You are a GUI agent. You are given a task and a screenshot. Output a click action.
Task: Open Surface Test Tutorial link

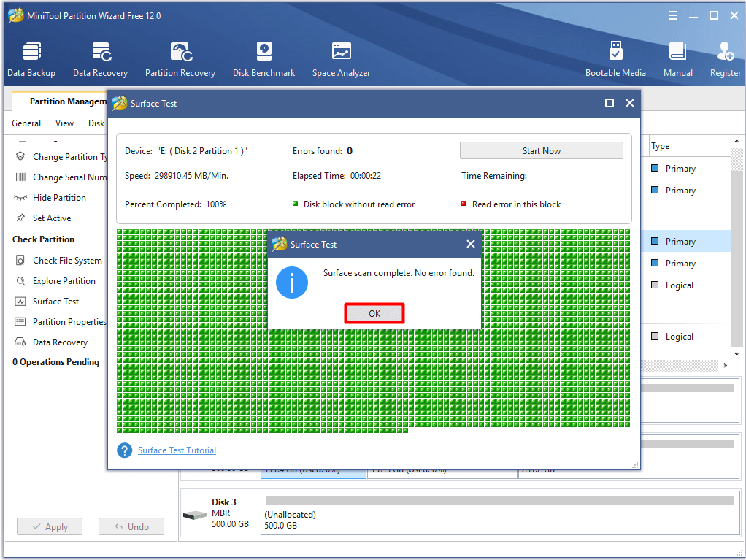177,450
